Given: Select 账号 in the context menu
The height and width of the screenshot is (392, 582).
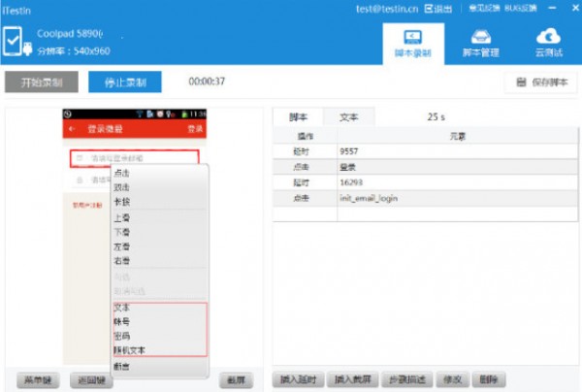Looking at the screenshot, I should coord(122,321).
